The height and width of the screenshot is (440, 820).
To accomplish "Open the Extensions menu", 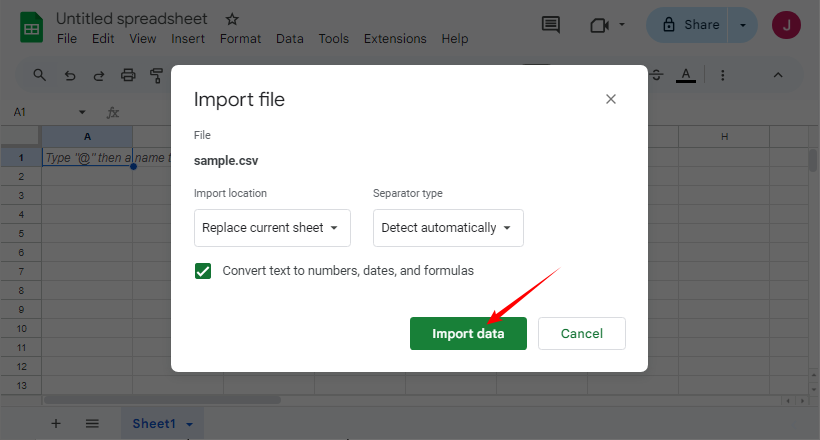I will click(395, 39).
